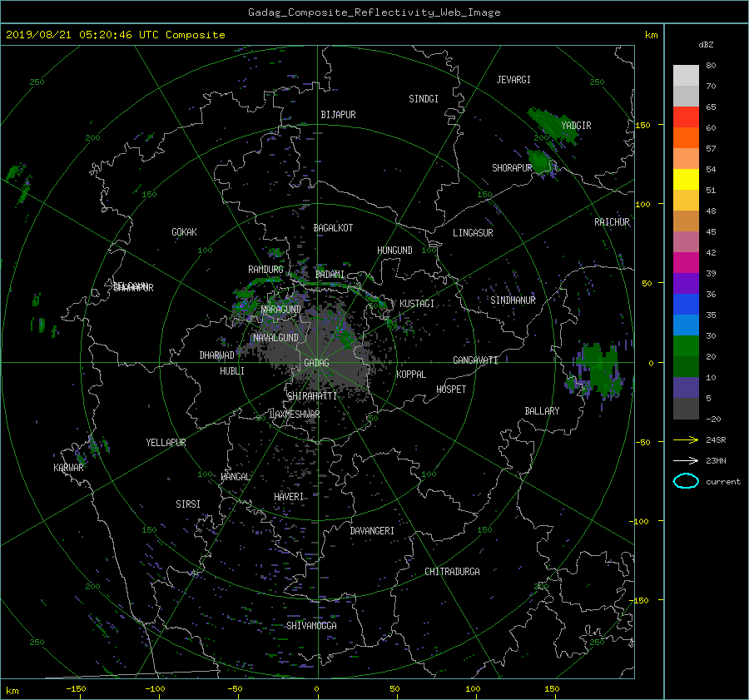Click the SHIRAHATTI city label

[312, 396]
